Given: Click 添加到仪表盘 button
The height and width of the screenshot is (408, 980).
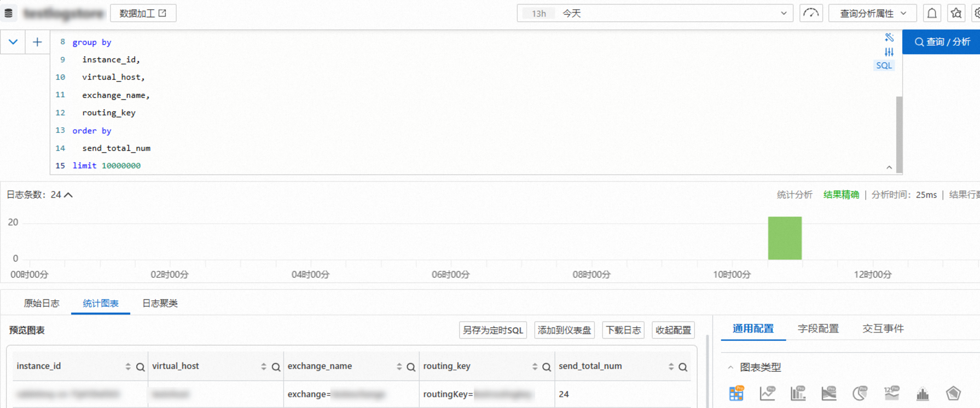Looking at the screenshot, I should click(x=565, y=330).
